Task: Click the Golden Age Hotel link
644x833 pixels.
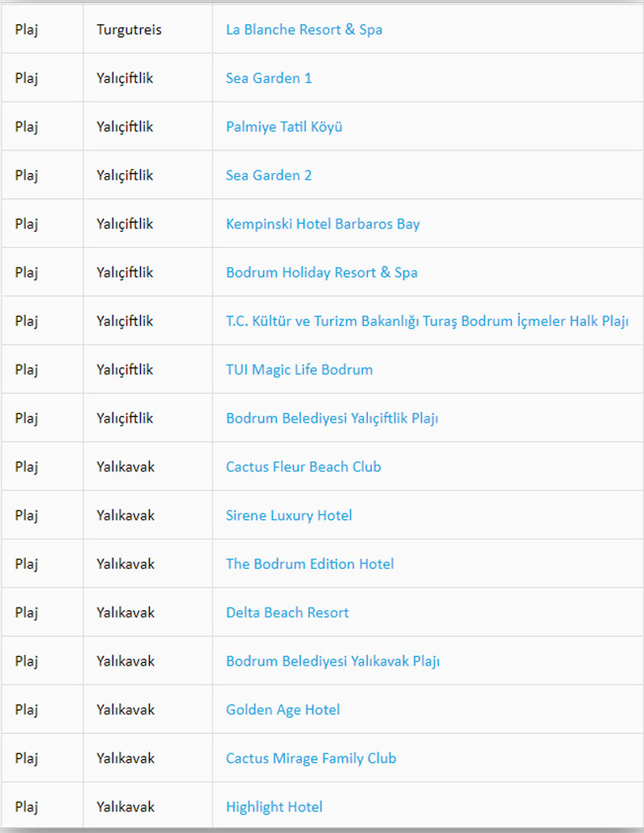Action: tap(283, 710)
